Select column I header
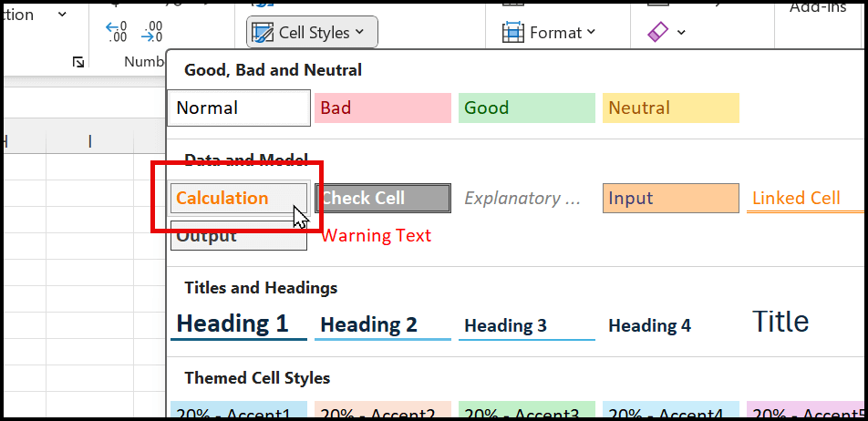868x421 pixels. coord(89,140)
